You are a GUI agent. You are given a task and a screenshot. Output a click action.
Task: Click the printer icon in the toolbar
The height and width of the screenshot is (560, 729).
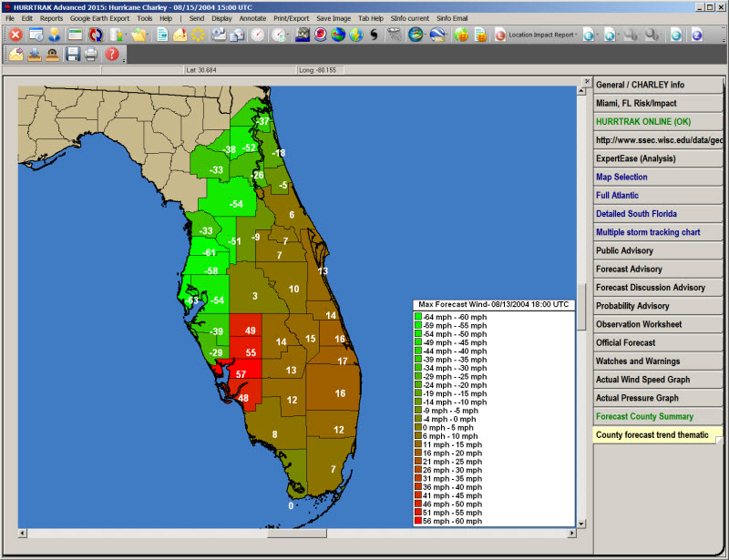click(91, 55)
